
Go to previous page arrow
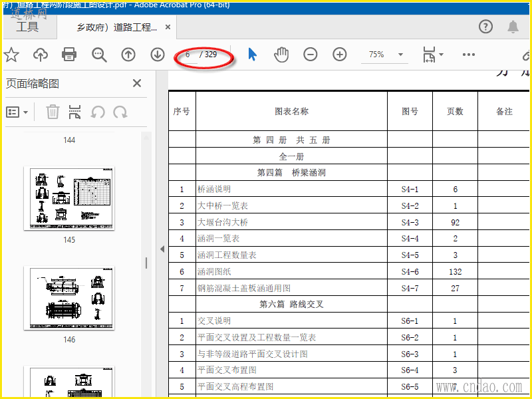[128, 55]
